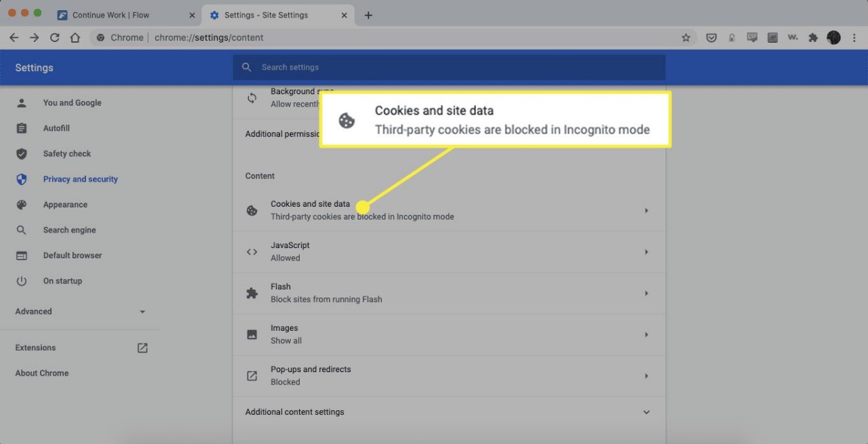The height and width of the screenshot is (444, 868).
Task: Click the On startup power icon
Action: point(22,281)
